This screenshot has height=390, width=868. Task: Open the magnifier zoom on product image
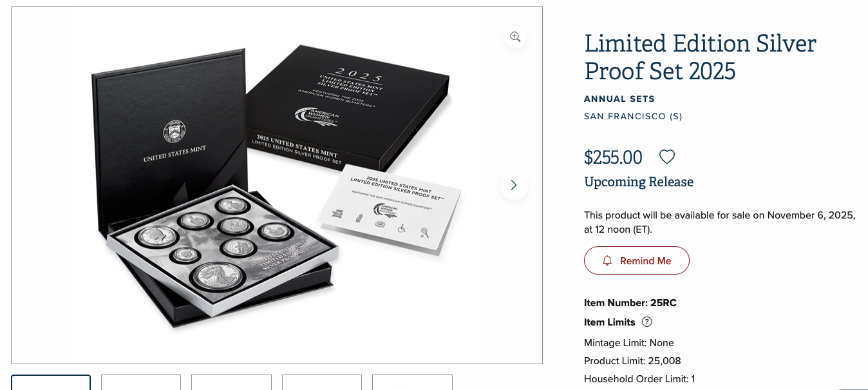(x=515, y=37)
